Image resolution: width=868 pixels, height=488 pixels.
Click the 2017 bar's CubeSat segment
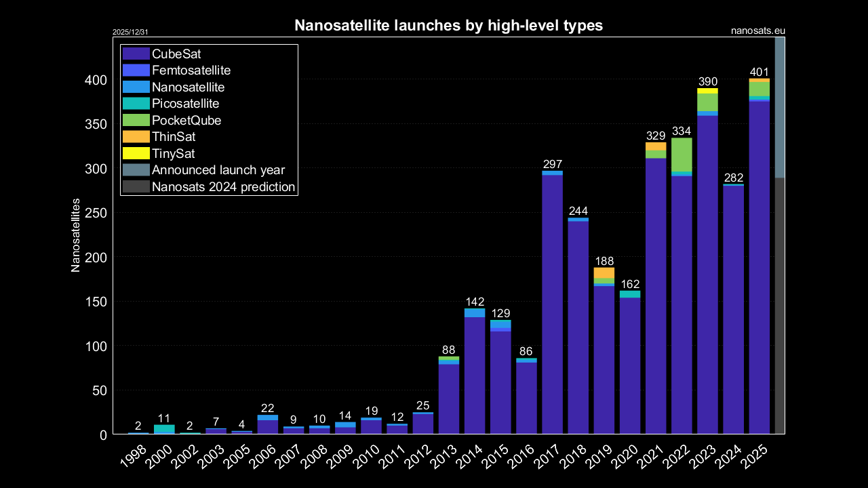coord(553,305)
